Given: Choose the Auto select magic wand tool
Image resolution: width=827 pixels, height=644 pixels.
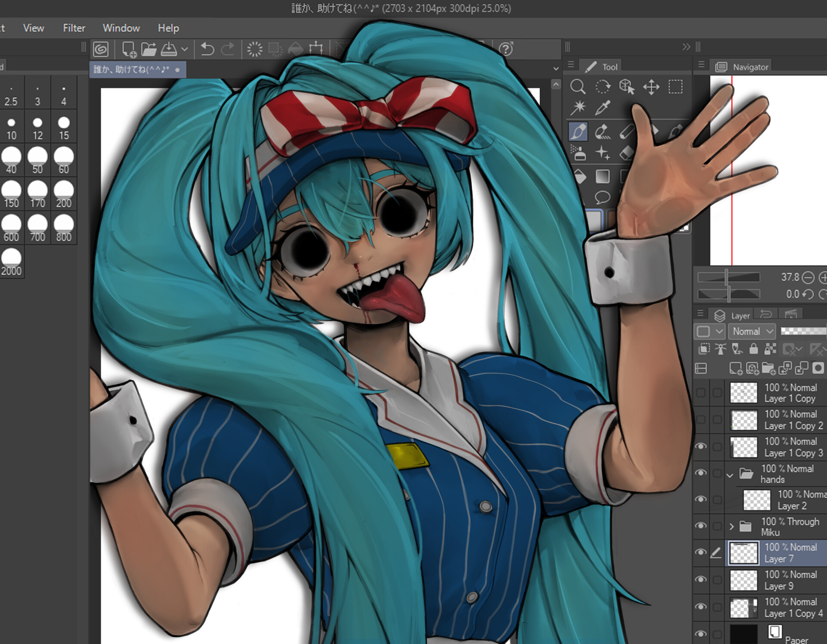Looking at the screenshot, I should coord(578,107).
